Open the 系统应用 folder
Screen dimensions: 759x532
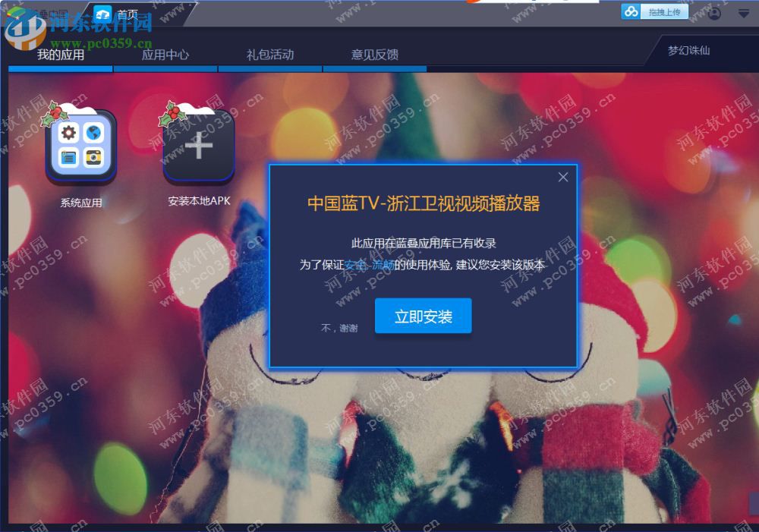click(81, 144)
